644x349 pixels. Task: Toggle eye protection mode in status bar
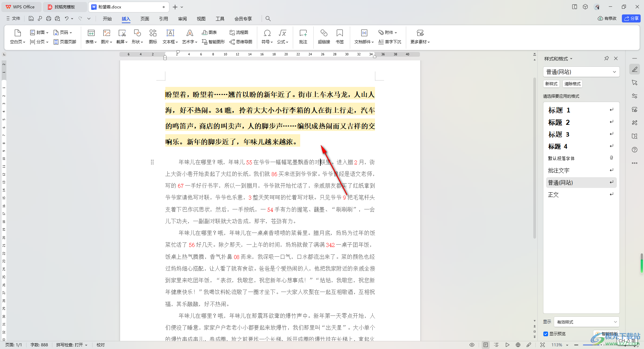pyautogui.click(x=472, y=345)
